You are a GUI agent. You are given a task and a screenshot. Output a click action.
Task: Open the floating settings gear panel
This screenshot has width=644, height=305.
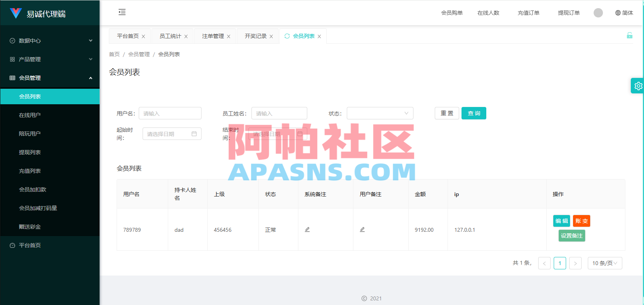(638, 86)
